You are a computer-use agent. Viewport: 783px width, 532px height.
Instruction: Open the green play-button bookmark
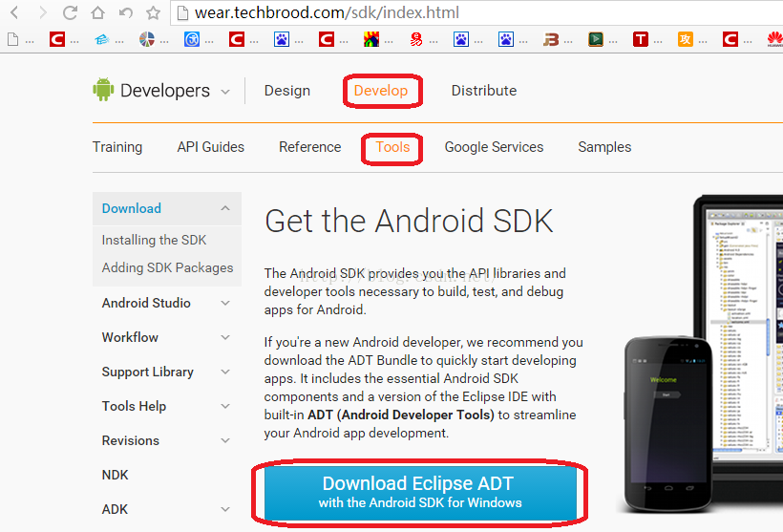[x=595, y=39]
